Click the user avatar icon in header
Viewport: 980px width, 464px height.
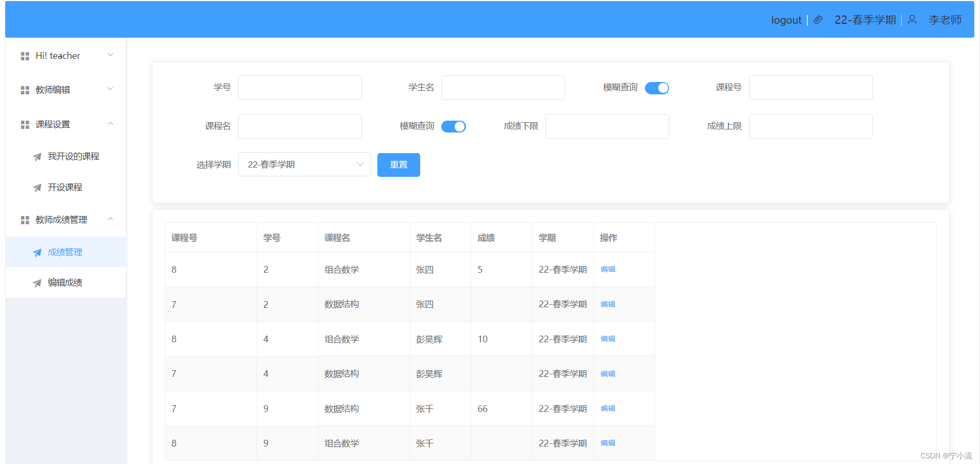pyautogui.click(x=912, y=20)
